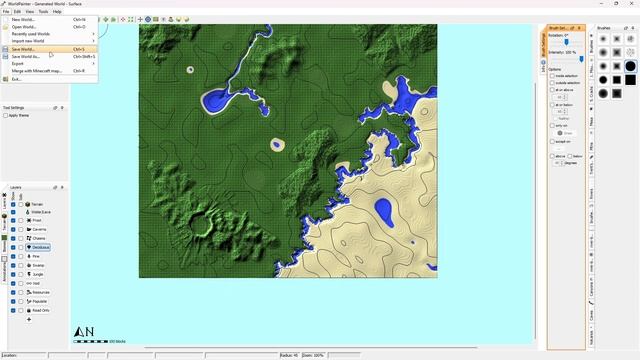Pick the soft round brush in the Brushes top row
This screenshot has height=360, width=640.
point(603,39)
